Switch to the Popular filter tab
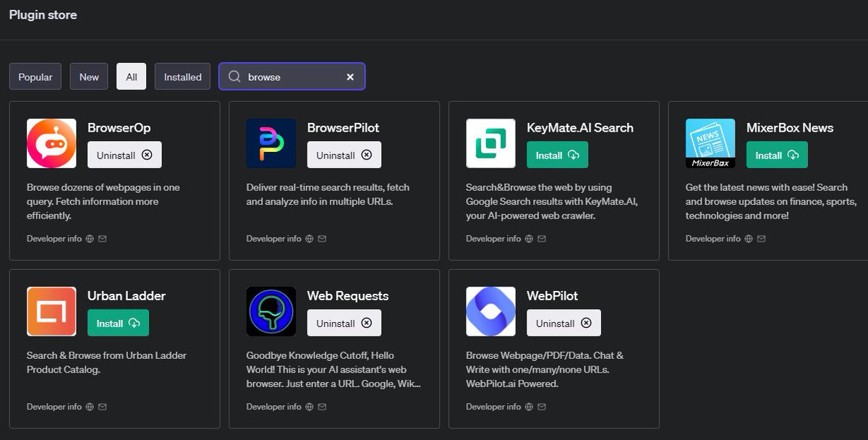 tap(35, 76)
